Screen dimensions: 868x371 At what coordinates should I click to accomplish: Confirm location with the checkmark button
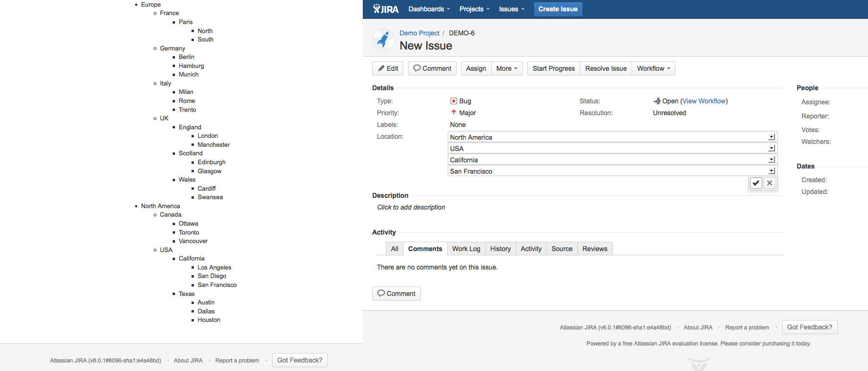point(756,183)
